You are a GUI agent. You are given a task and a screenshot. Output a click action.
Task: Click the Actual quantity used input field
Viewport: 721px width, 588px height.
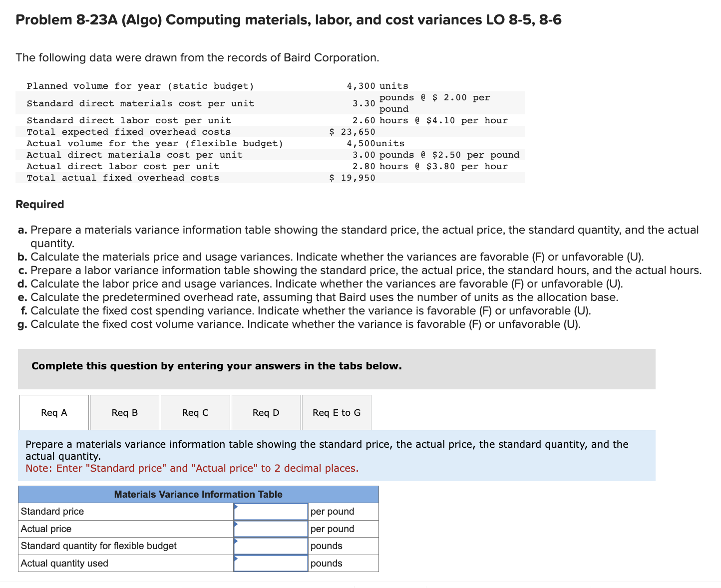(271, 563)
